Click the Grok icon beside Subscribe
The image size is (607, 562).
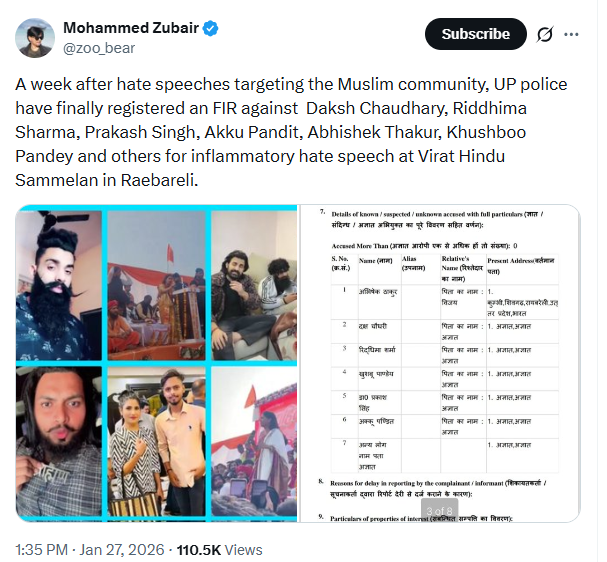pyautogui.click(x=545, y=34)
